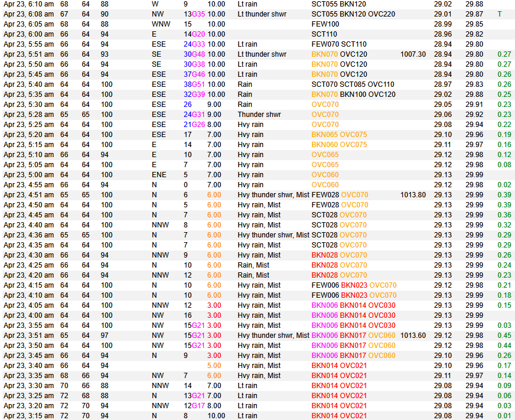The image size is (515, 420).
Task: Click the timestamp Apr 23, 4:36 am
Action: 28,235
